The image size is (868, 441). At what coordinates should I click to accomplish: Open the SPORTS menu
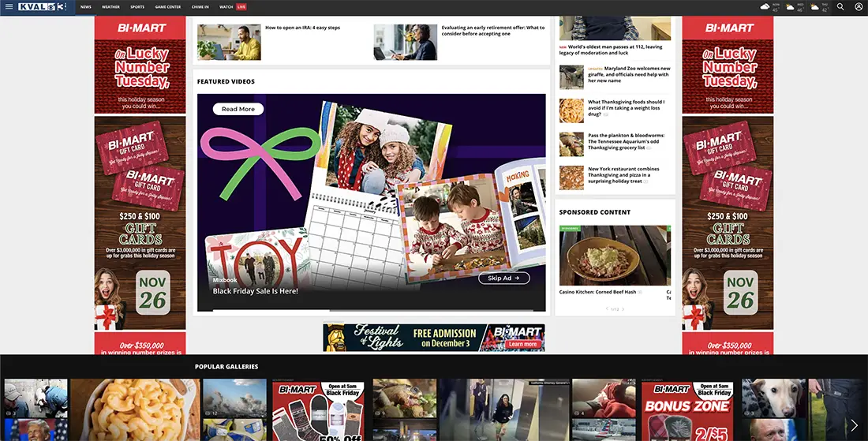pos(137,7)
